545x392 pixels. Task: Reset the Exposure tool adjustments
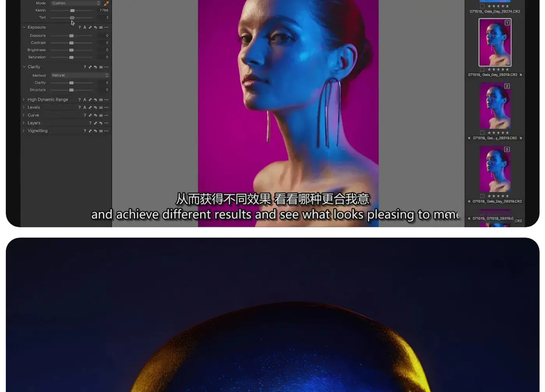click(x=95, y=28)
